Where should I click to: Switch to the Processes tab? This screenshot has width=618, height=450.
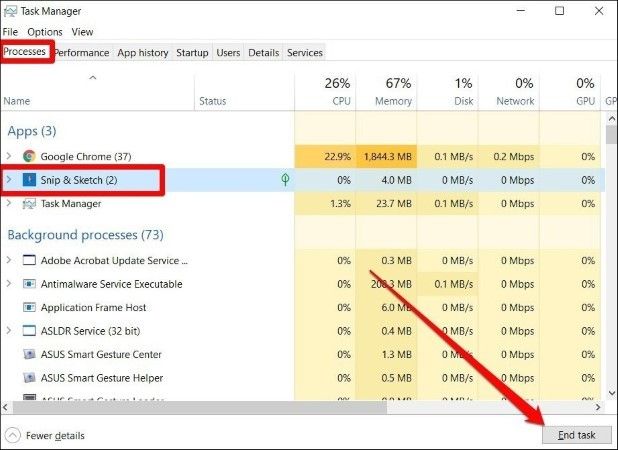[25, 52]
